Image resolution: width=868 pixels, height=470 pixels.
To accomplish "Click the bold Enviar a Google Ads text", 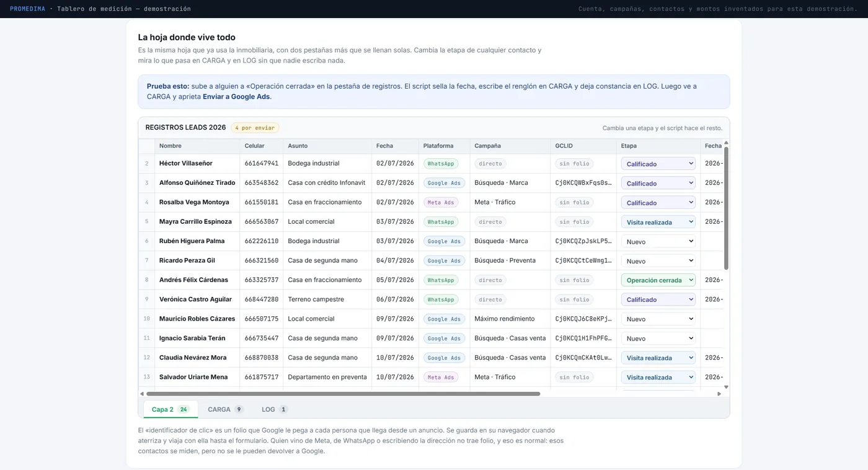I will pyautogui.click(x=236, y=97).
